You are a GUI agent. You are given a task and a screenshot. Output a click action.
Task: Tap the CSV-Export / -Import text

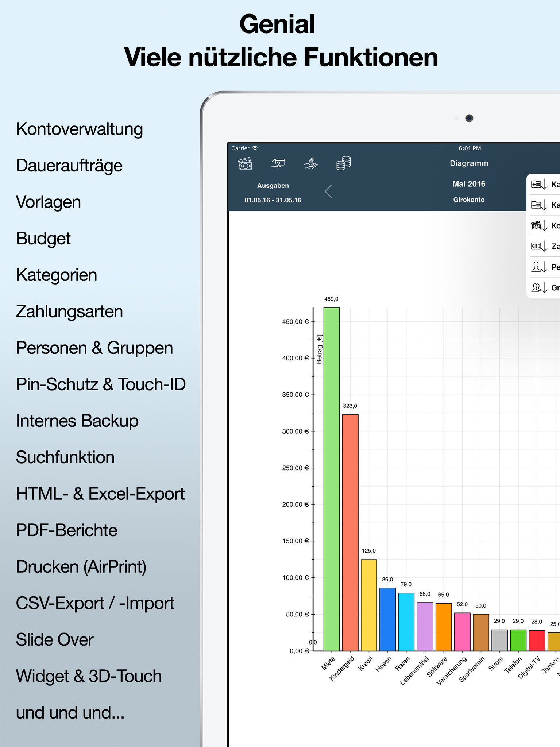coord(95,604)
